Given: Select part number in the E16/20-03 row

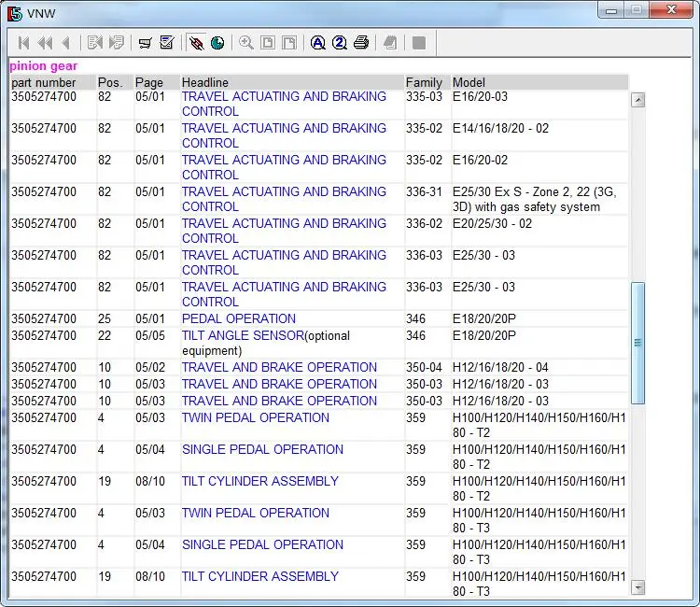Looking at the screenshot, I should click(44, 96).
